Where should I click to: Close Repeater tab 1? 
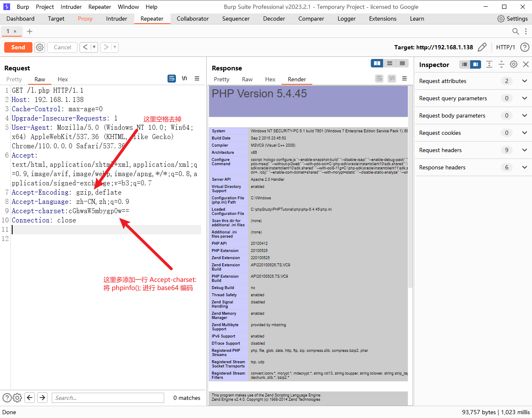(15, 31)
